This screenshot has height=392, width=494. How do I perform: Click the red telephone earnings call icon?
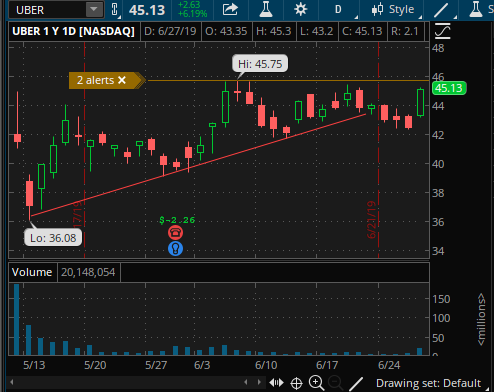tap(175, 232)
